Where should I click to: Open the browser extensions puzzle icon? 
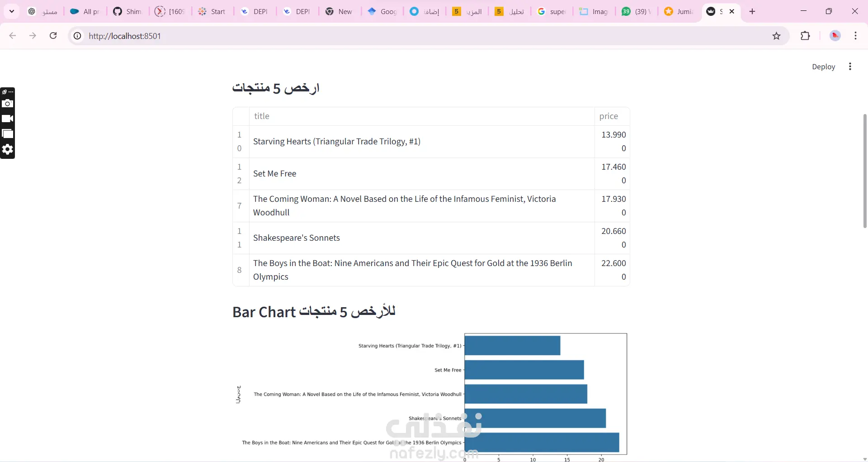tap(805, 36)
